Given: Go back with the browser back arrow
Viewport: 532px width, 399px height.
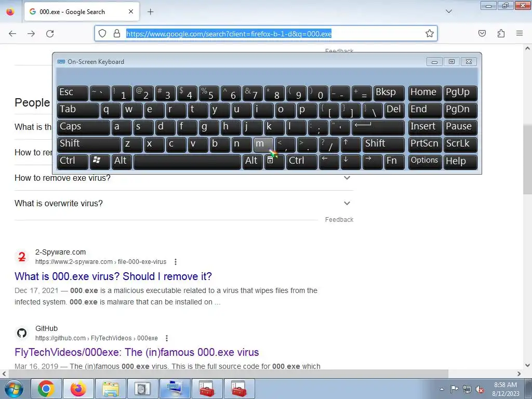Looking at the screenshot, I should pyautogui.click(x=12, y=33).
